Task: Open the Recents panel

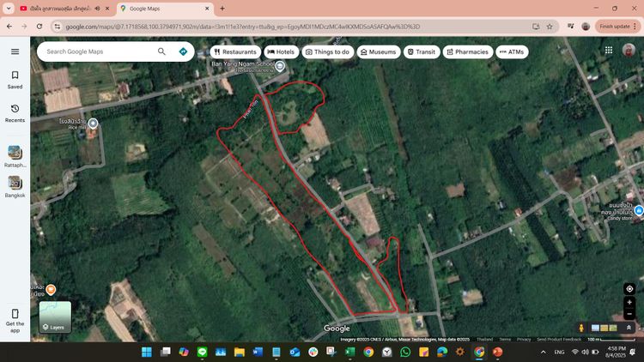Action: click(x=15, y=112)
